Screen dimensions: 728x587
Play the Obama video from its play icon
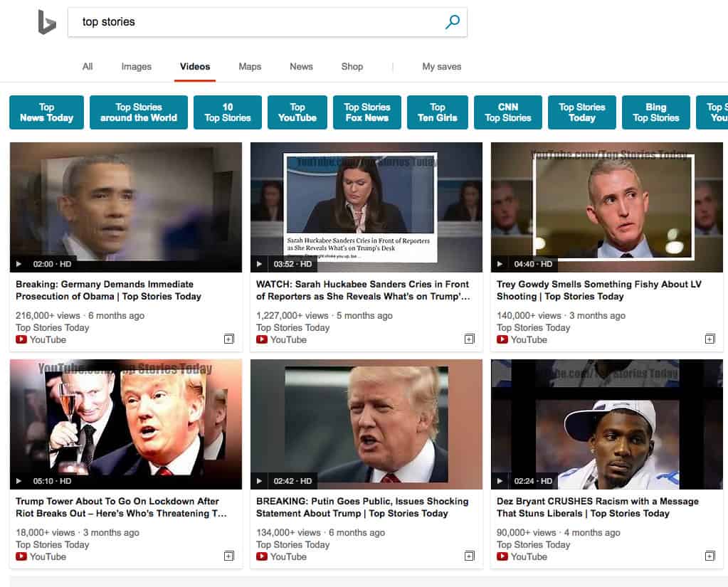click(x=19, y=264)
